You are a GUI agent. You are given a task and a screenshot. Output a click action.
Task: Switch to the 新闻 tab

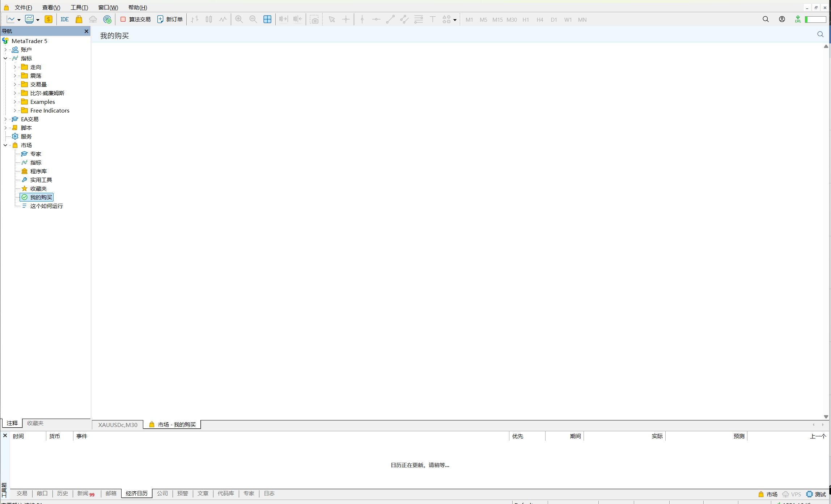point(83,493)
